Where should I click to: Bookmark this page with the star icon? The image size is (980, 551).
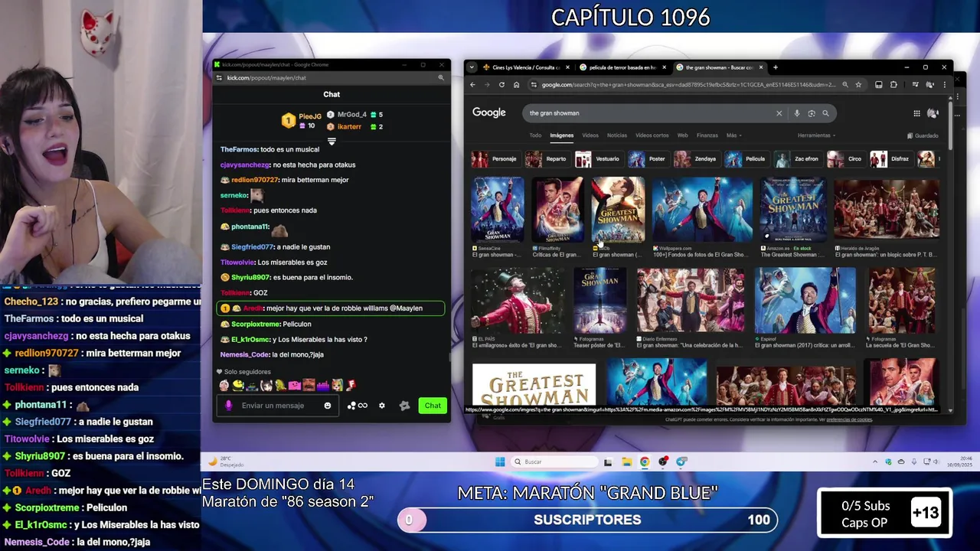tap(858, 85)
